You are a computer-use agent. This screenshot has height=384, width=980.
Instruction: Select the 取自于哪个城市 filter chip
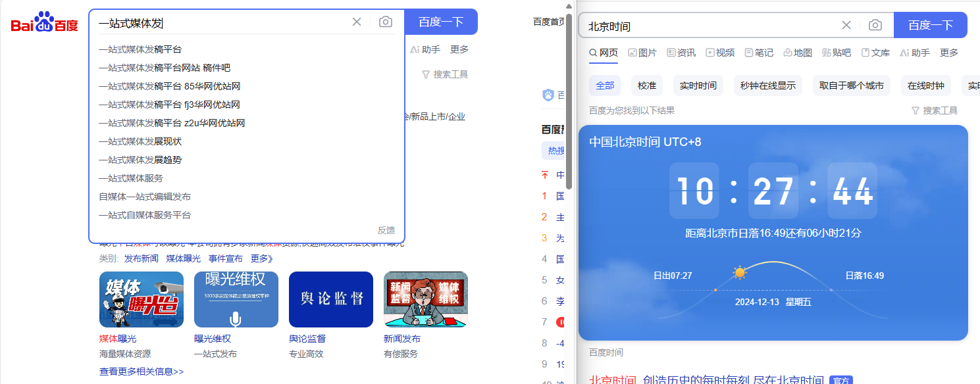pos(852,85)
